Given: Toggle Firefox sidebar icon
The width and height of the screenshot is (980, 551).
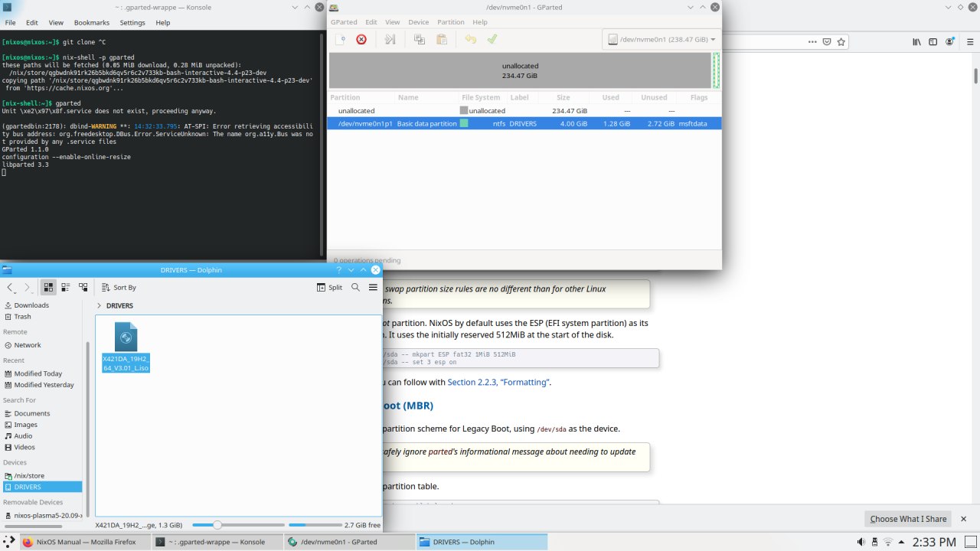Looking at the screenshot, I should pos(933,42).
